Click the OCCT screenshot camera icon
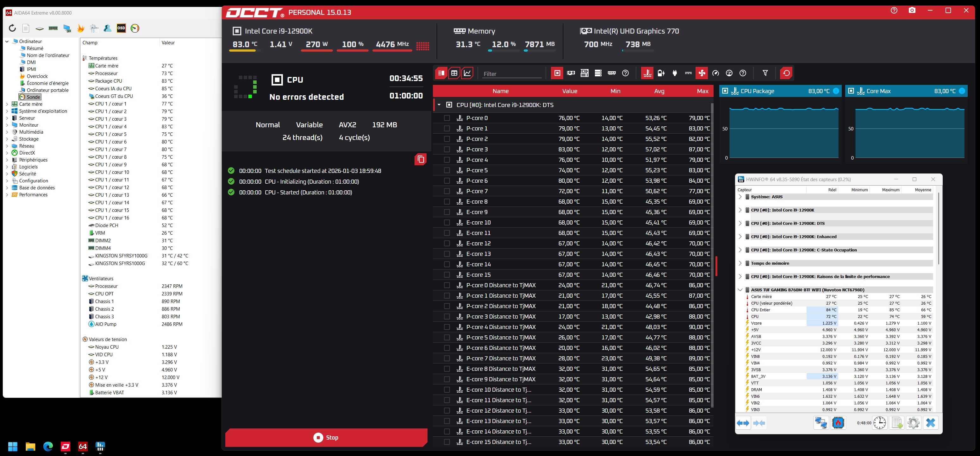This screenshot has height=456, width=980. [912, 11]
